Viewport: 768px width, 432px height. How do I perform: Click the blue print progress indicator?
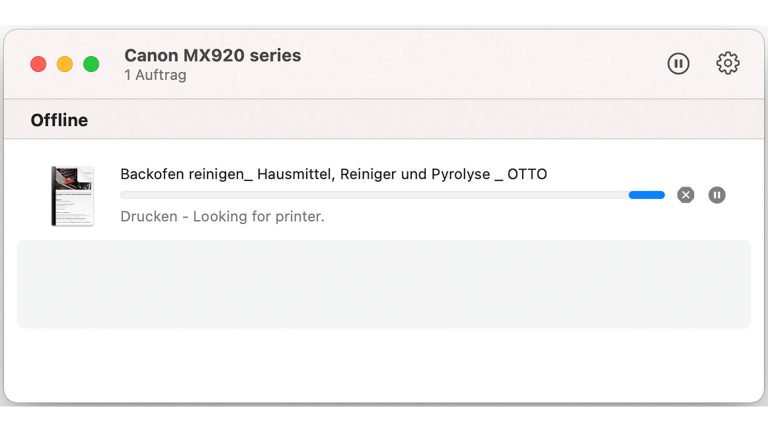click(x=646, y=195)
